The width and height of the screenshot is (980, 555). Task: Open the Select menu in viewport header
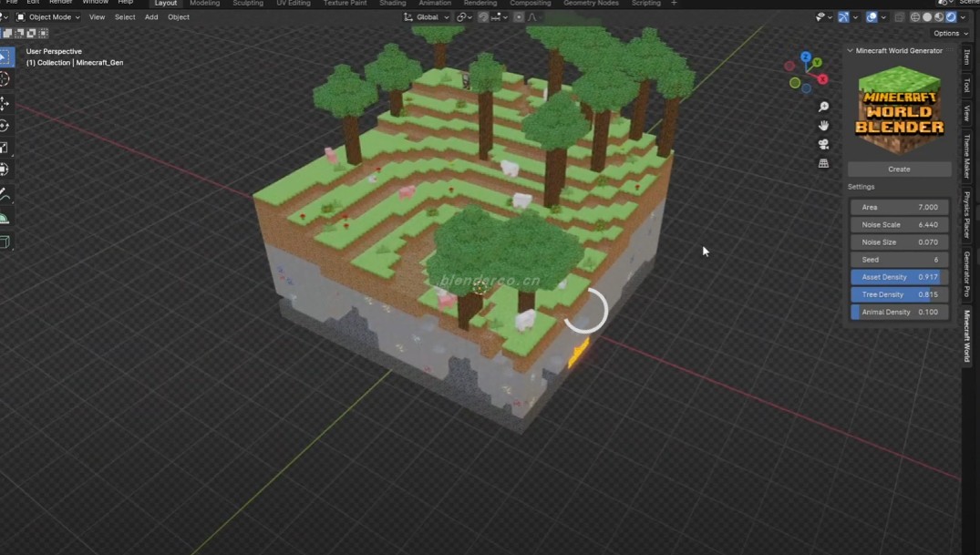(125, 17)
